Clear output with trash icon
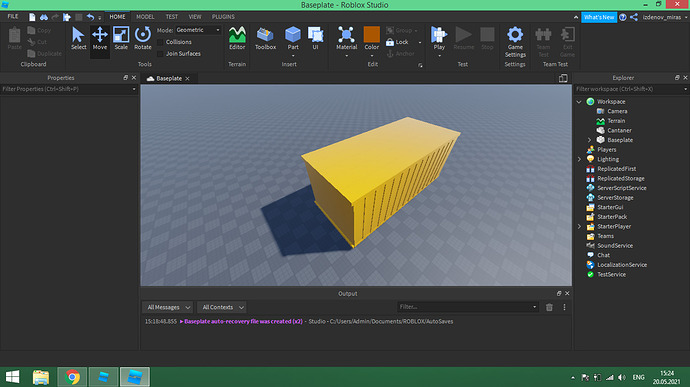Viewport: 690px width, 387px height. [x=549, y=307]
